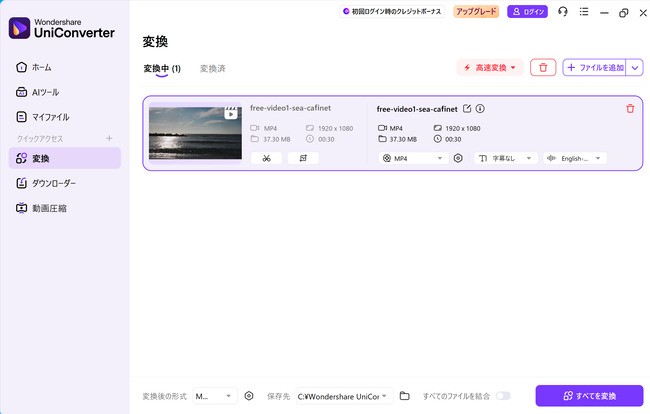Click the すべてを変換 button
This screenshot has height=414, width=650.
[x=589, y=396]
